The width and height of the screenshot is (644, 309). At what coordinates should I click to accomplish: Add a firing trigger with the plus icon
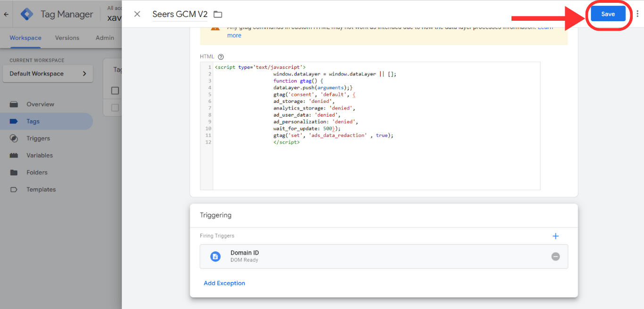pos(555,236)
